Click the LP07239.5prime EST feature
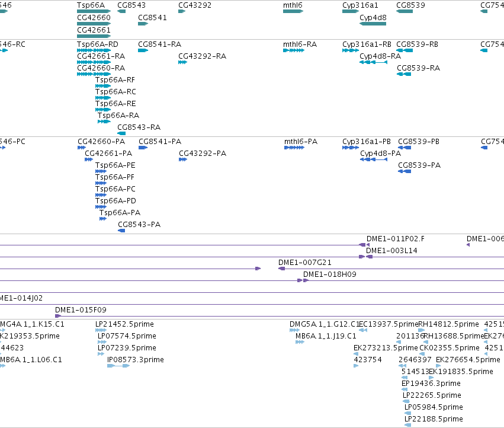Viewport: 504px width, 428px height. 101,354
